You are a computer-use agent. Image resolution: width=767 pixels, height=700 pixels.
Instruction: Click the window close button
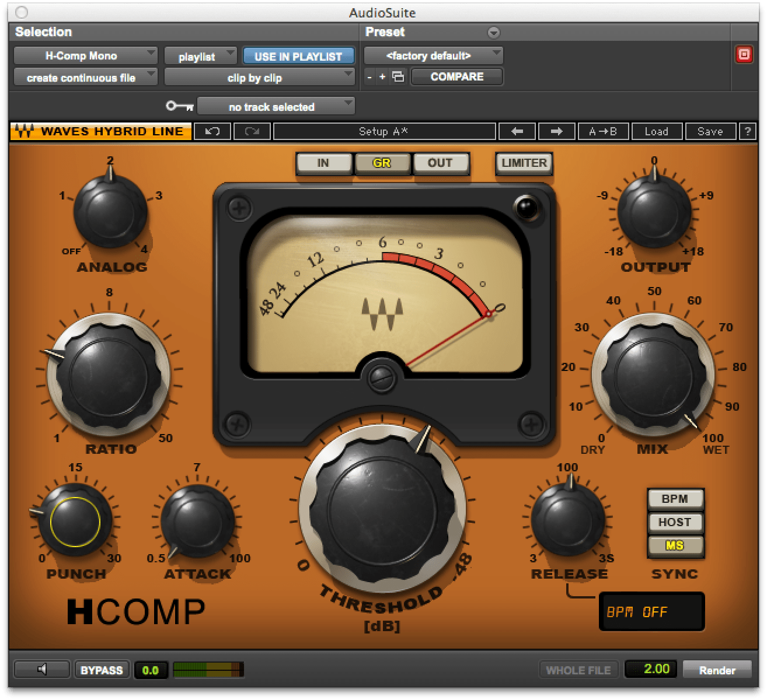tap(23, 12)
